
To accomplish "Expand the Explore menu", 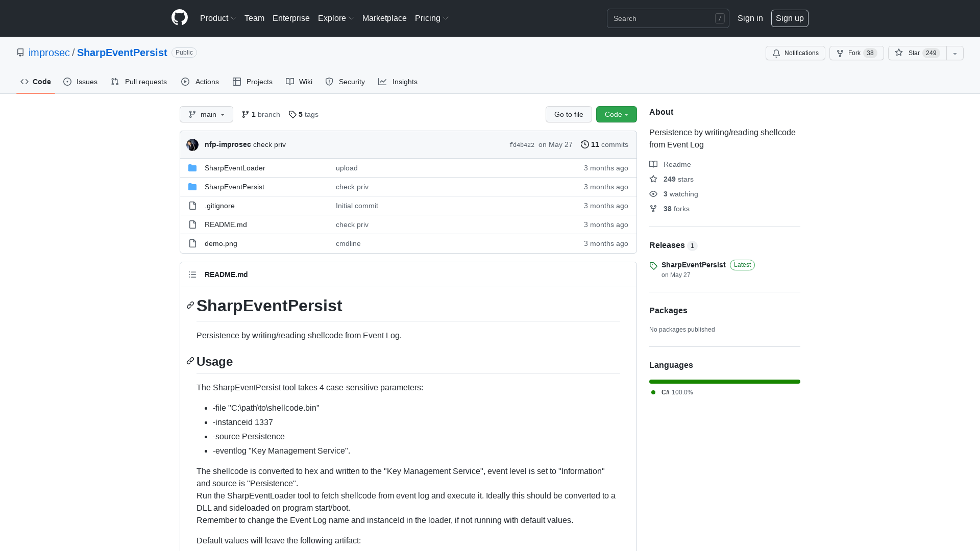I will [x=336, y=18].
